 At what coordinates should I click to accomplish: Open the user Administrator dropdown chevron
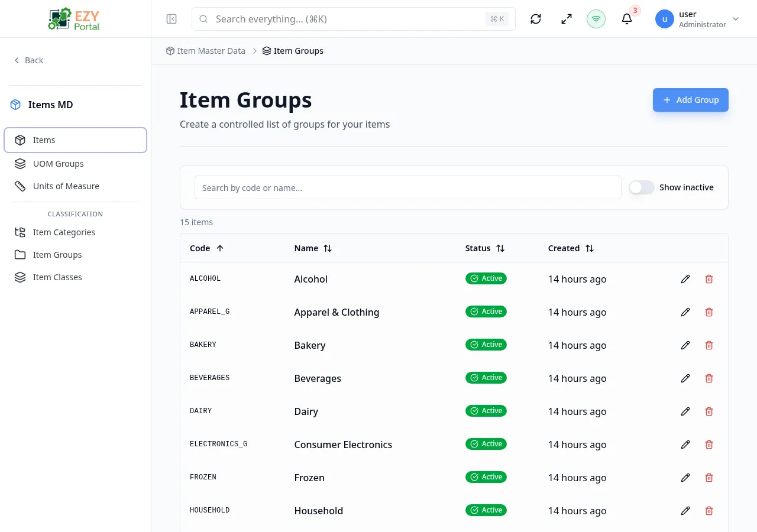736,19
